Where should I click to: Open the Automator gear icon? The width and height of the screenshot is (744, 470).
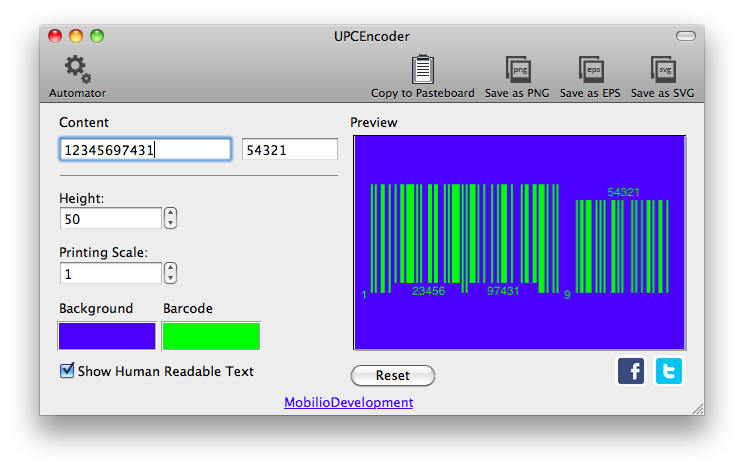pyautogui.click(x=78, y=69)
